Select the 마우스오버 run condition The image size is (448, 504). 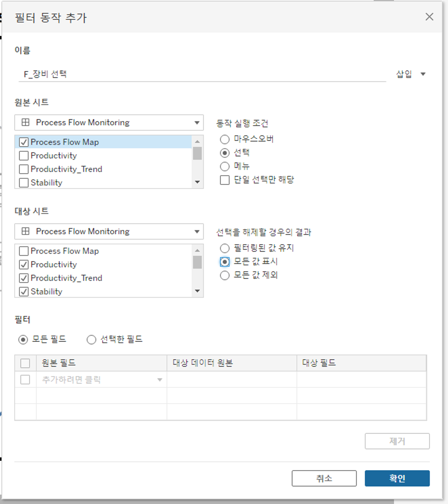coord(224,139)
